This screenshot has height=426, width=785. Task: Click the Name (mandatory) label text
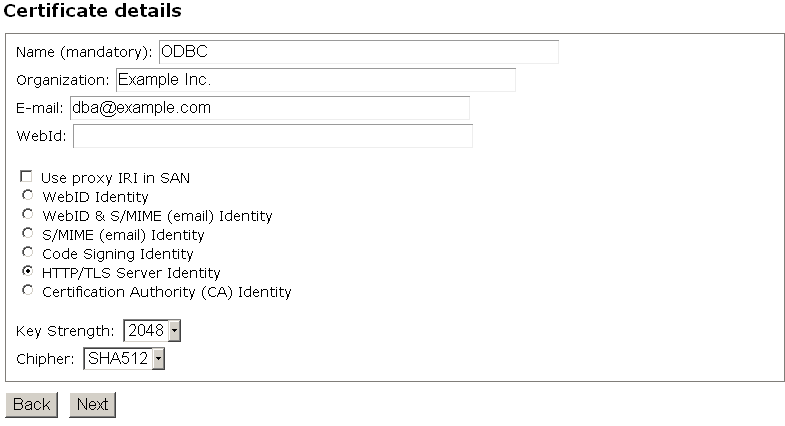click(84, 53)
